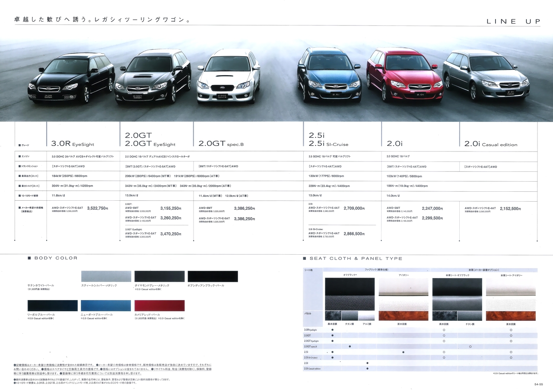Click the silver 2.0i Casual wagon photo
553x392 pixels.
486,75
